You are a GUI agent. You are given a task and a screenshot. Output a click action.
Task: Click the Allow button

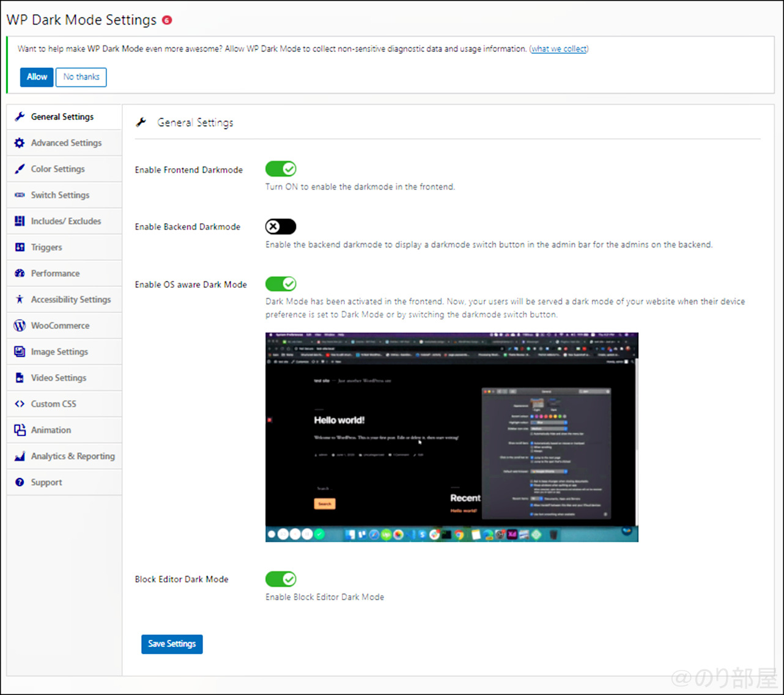click(37, 77)
